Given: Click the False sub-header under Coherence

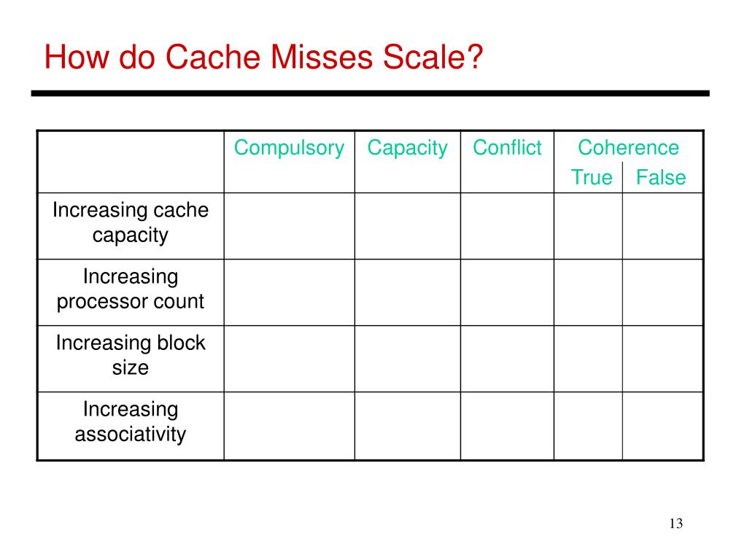Looking at the screenshot, I should [661, 177].
